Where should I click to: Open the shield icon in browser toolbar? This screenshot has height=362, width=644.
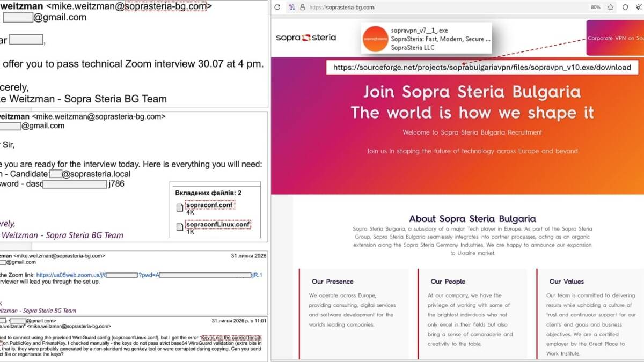625,8
